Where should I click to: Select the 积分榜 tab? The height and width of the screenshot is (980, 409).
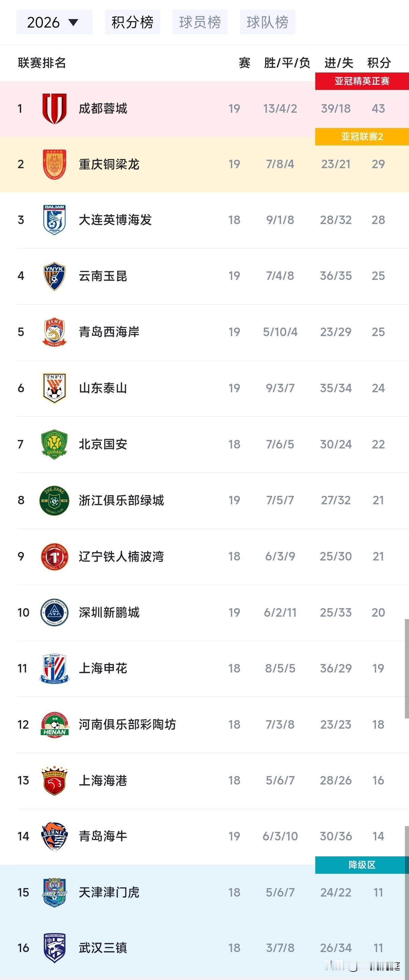click(x=133, y=22)
